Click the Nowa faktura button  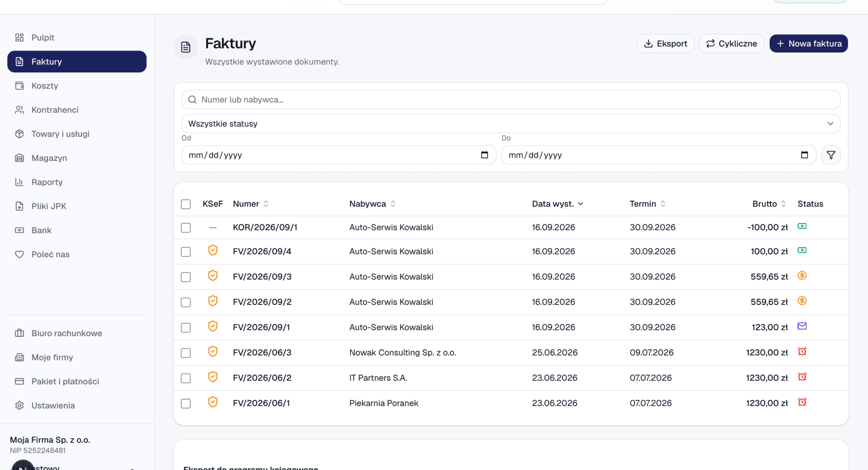coord(808,43)
